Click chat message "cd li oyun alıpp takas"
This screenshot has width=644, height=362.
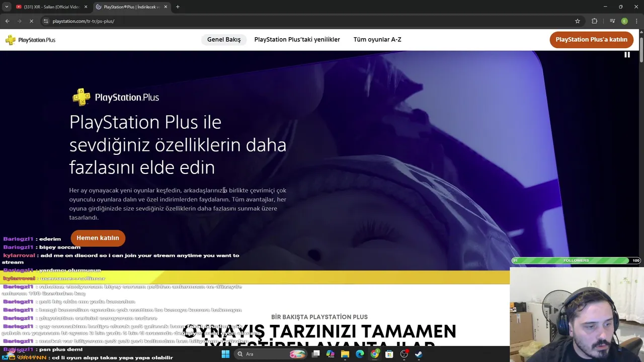(x=113, y=357)
